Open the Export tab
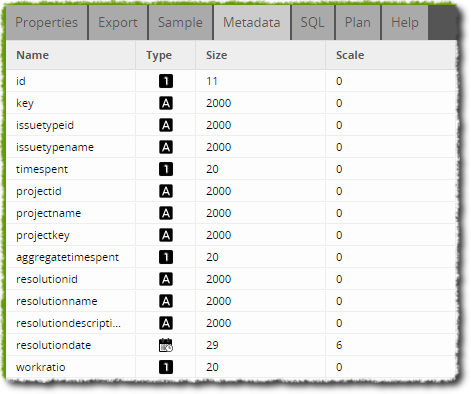The image size is (471, 394). 118,23
